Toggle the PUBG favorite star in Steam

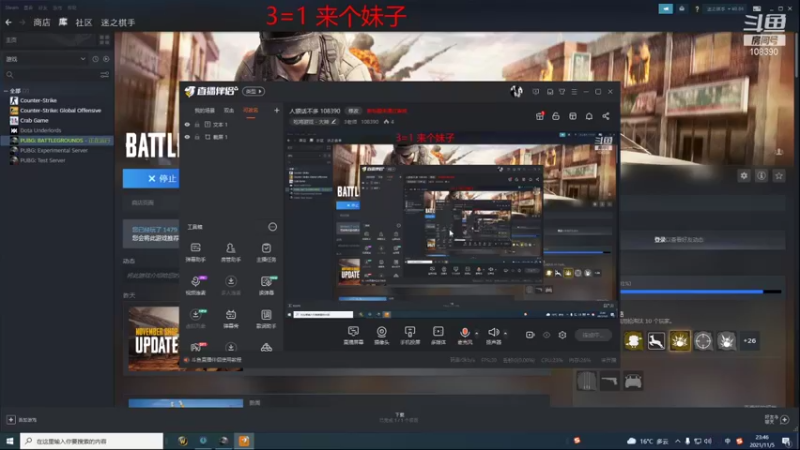pyautogui.click(x=779, y=176)
